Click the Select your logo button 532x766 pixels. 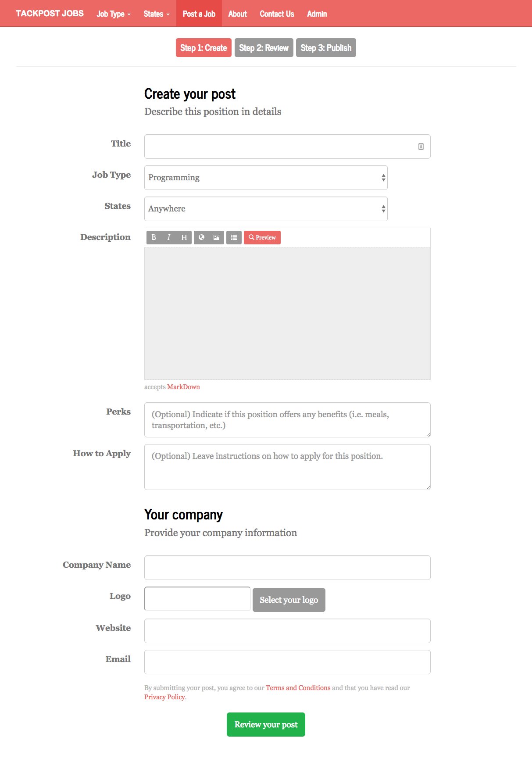289,600
